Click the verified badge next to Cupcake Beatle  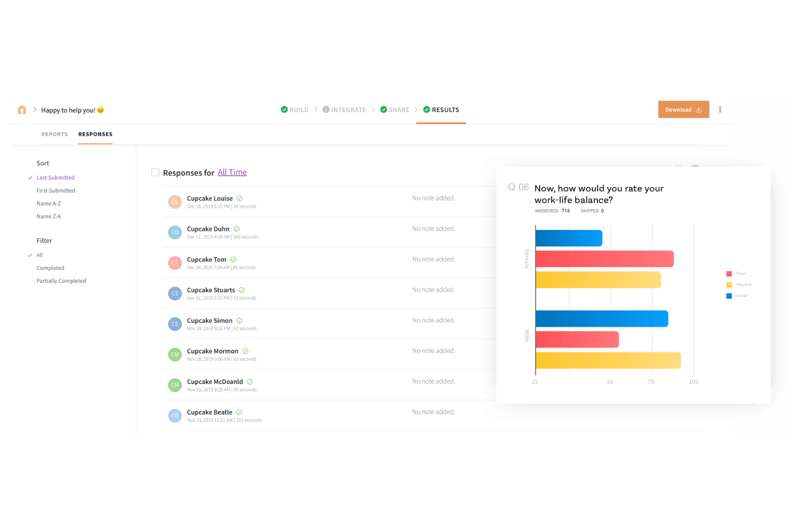239,412
